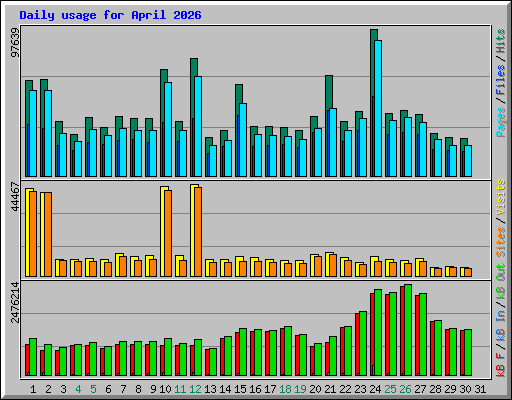Click the "Pages" legend label
512x400 pixels.
[501, 122]
